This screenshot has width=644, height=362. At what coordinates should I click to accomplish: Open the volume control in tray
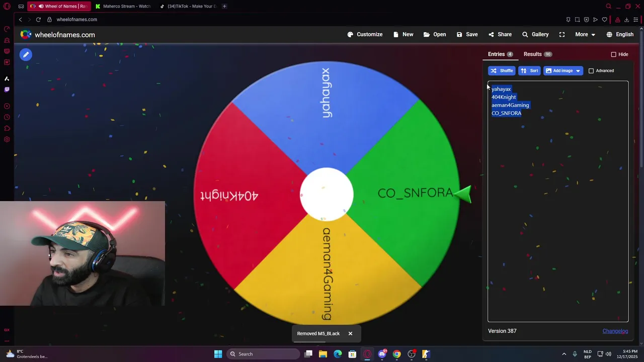coord(608,354)
